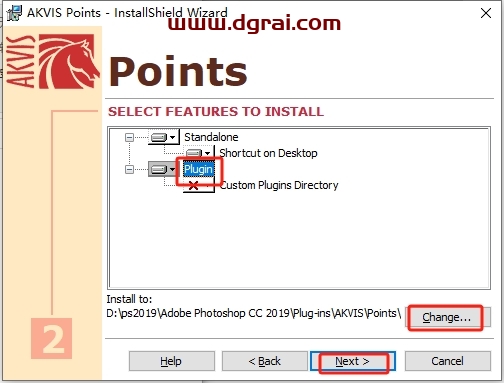Open the Shortcut on Desktop feature dropdown
Image resolution: width=504 pixels, height=383 pixels.
(x=198, y=153)
